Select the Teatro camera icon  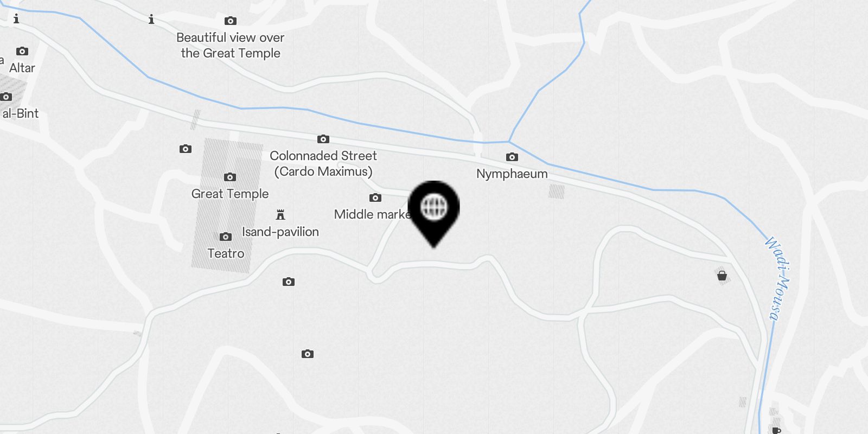click(226, 237)
